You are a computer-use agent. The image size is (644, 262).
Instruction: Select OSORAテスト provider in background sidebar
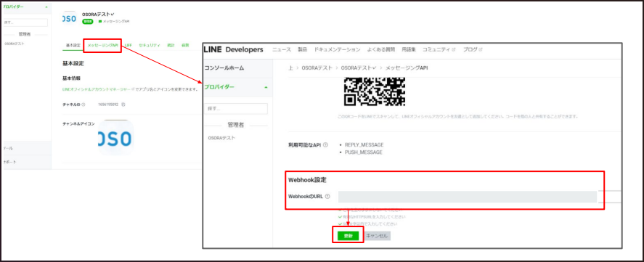point(15,44)
